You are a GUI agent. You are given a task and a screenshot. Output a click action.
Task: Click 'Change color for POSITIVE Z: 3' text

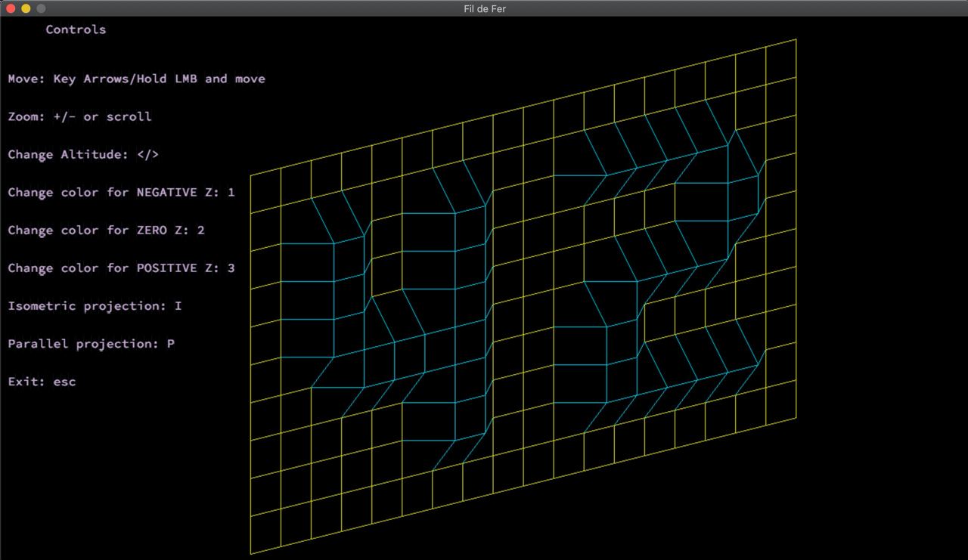(x=122, y=268)
